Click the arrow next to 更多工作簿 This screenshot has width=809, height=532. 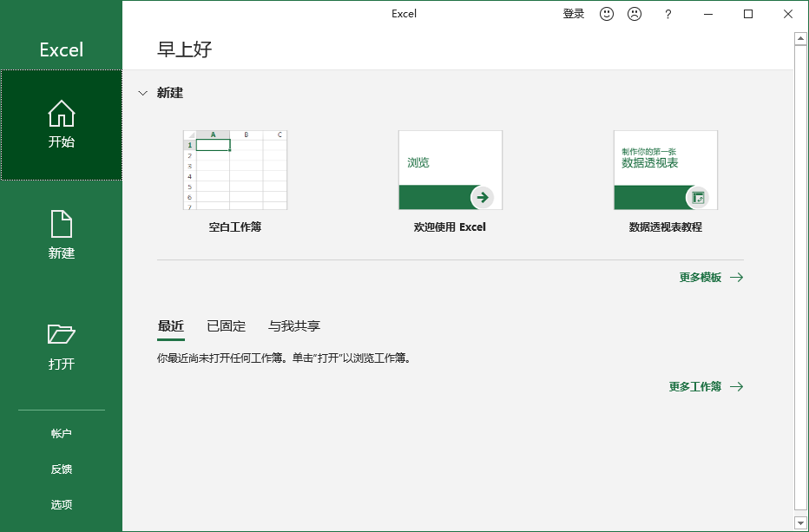pos(737,386)
